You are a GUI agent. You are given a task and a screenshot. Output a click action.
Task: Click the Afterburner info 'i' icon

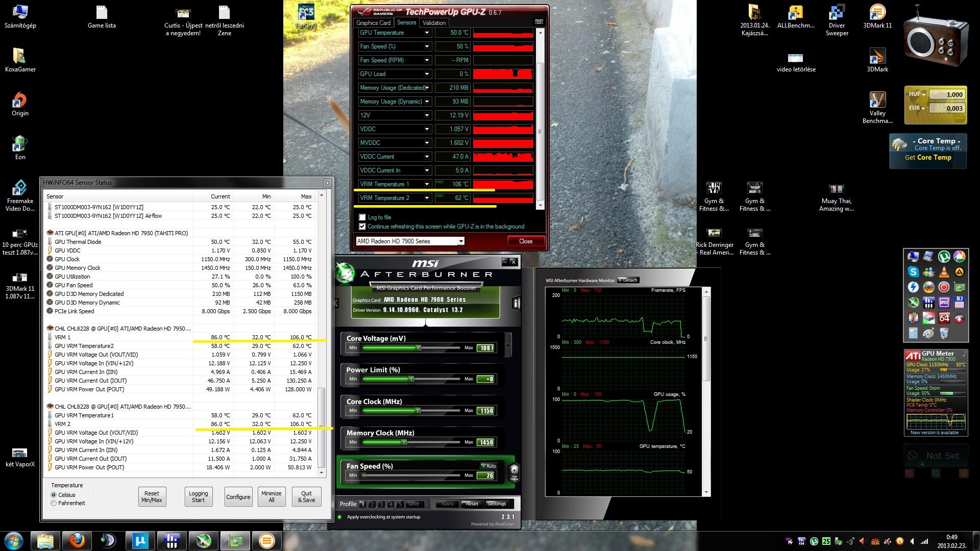click(x=516, y=304)
